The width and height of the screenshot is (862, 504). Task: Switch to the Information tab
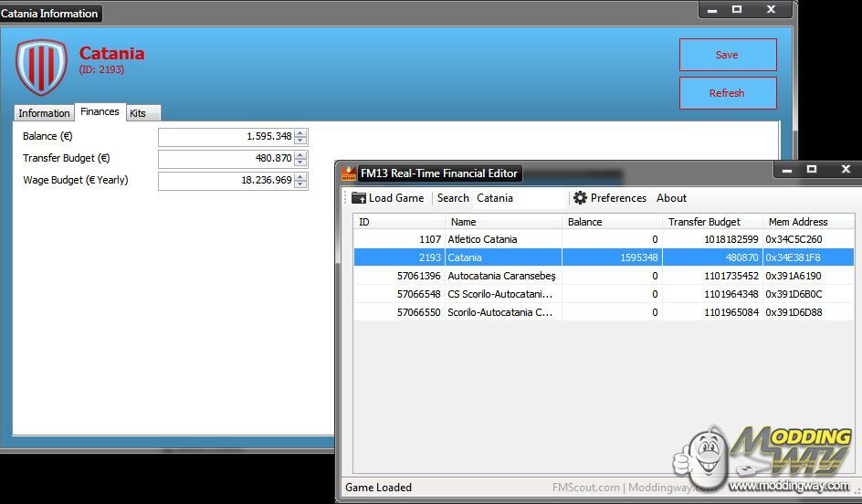(44, 113)
